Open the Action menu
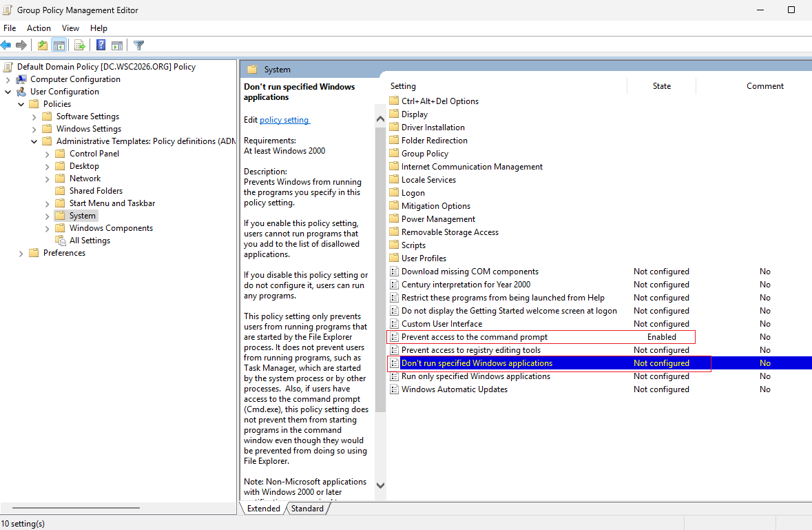Image resolution: width=812 pixels, height=530 pixels. tap(39, 28)
